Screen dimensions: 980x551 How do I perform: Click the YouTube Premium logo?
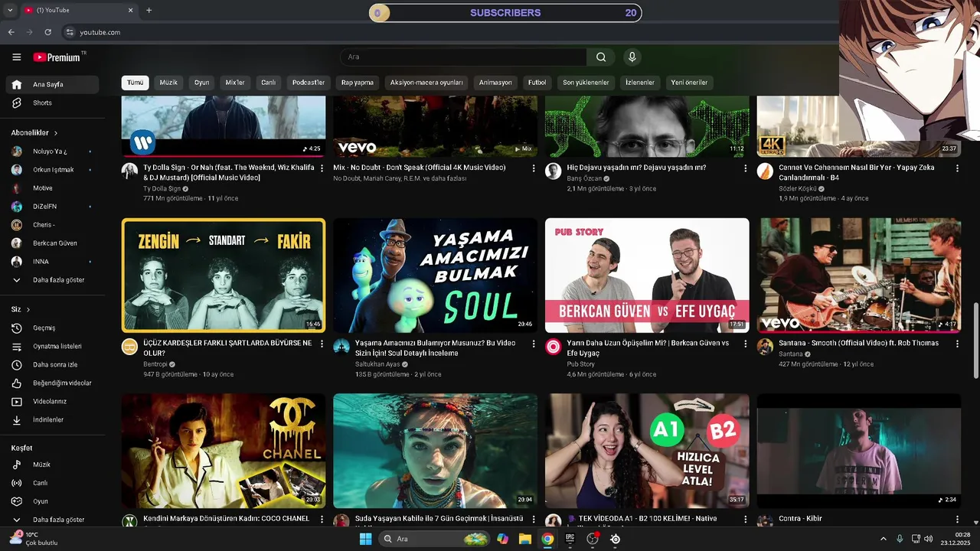[x=58, y=57]
